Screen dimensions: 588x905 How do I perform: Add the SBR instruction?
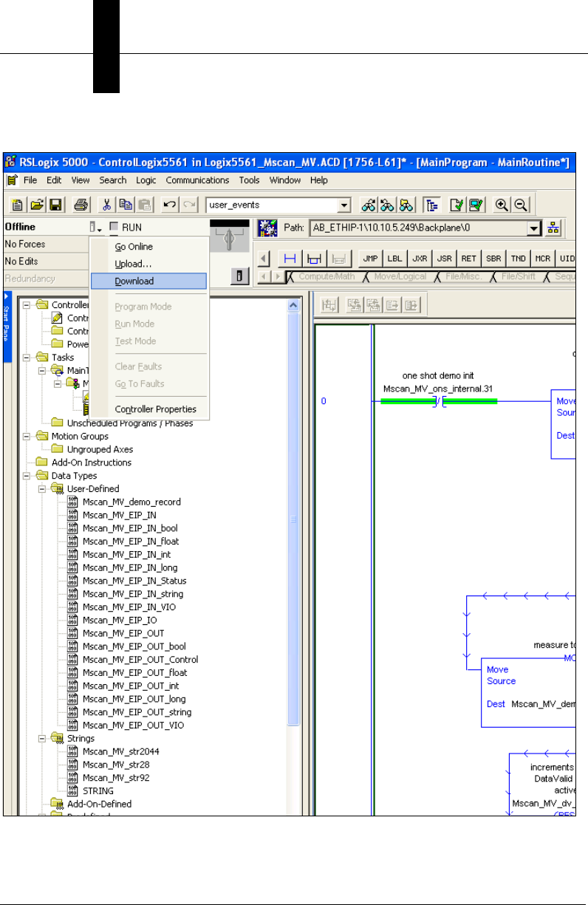click(493, 259)
